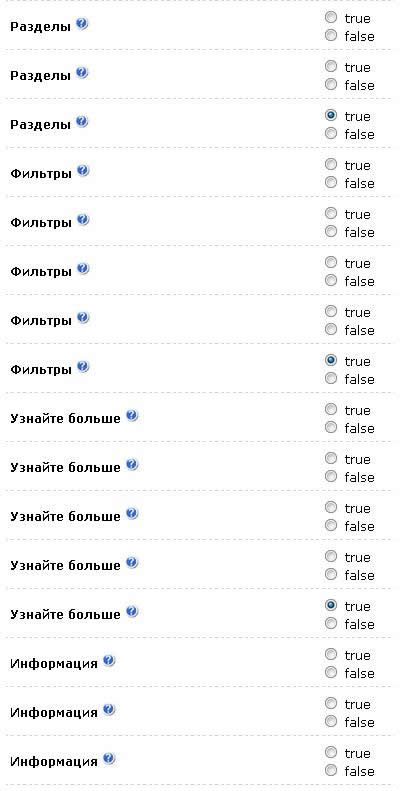400x791 pixels.
Task: Select true for the second Узнайте больше row
Action: point(331,459)
